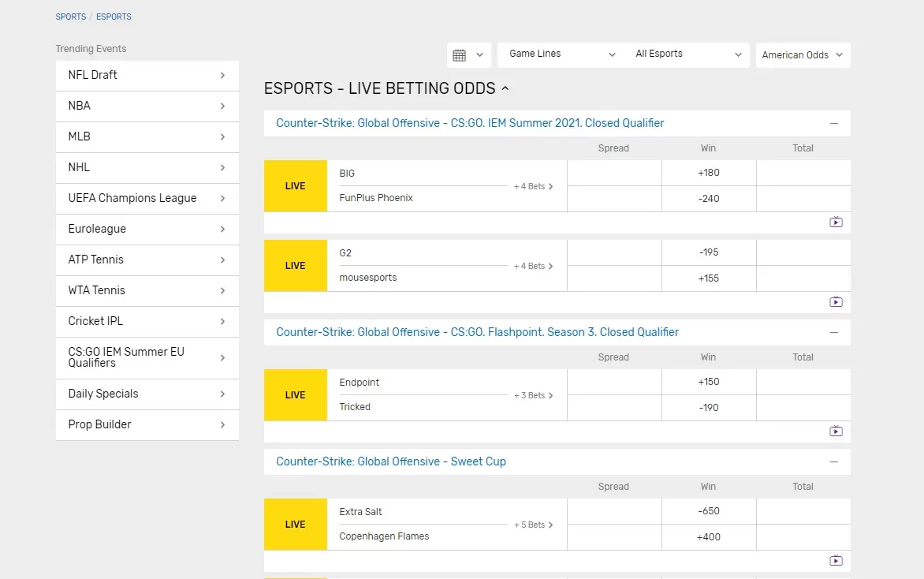Open the calendar date picker icon
924x579 pixels.
[x=459, y=55]
